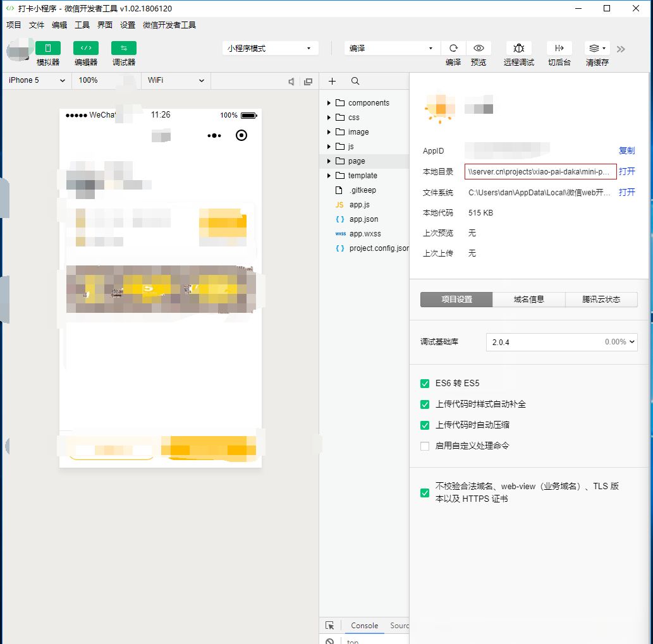Open remote debugging bug icon
The width and height of the screenshot is (653, 644).
(x=518, y=48)
